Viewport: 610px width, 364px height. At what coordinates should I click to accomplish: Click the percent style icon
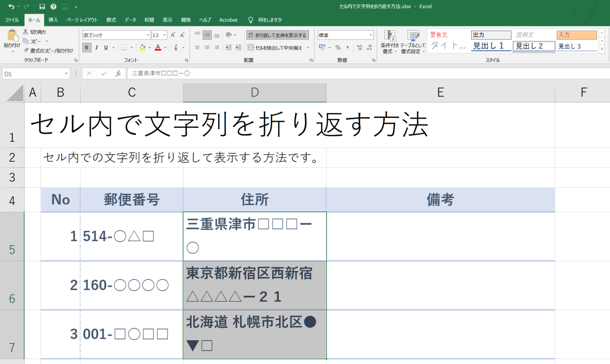coord(338,47)
